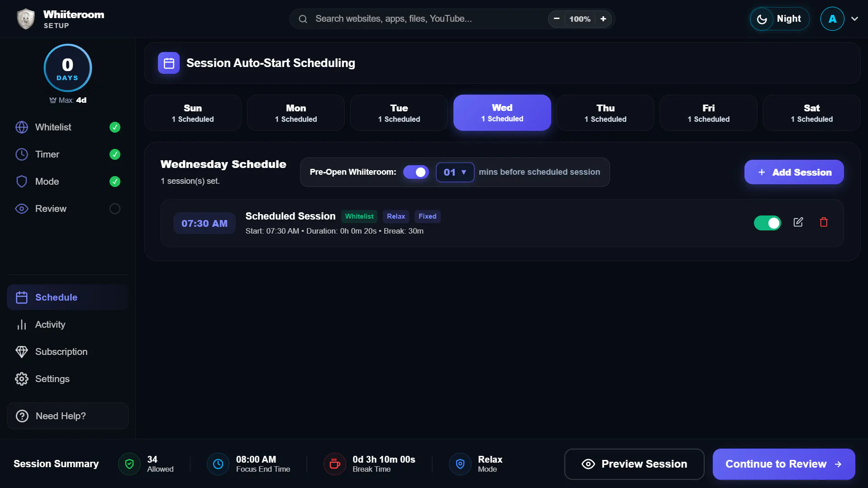The width and height of the screenshot is (868, 488).
Task: Toggle Pre-Open Whiiteroom switch
Action: click(416, 172)
